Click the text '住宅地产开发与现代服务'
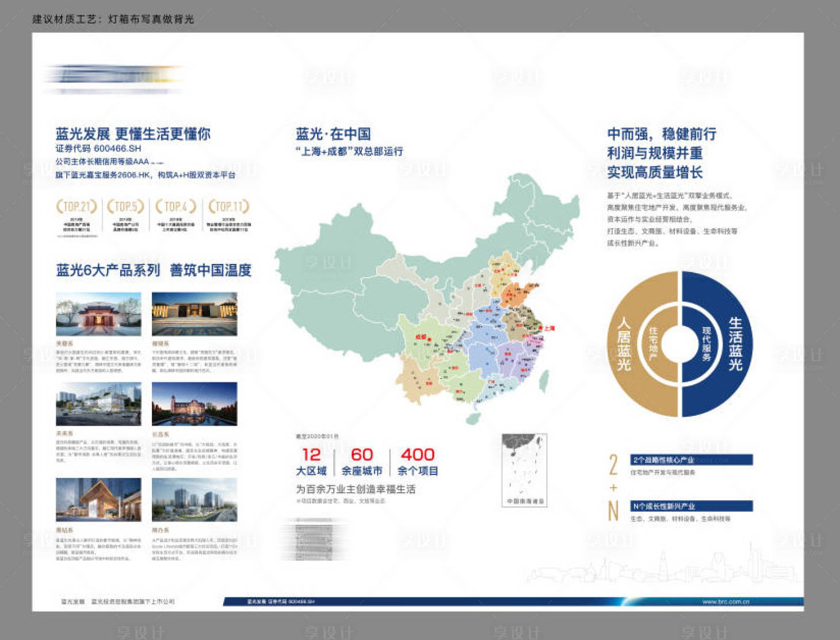Image resolution: width=840 pixels, height=640 pixels. point(663,473)
